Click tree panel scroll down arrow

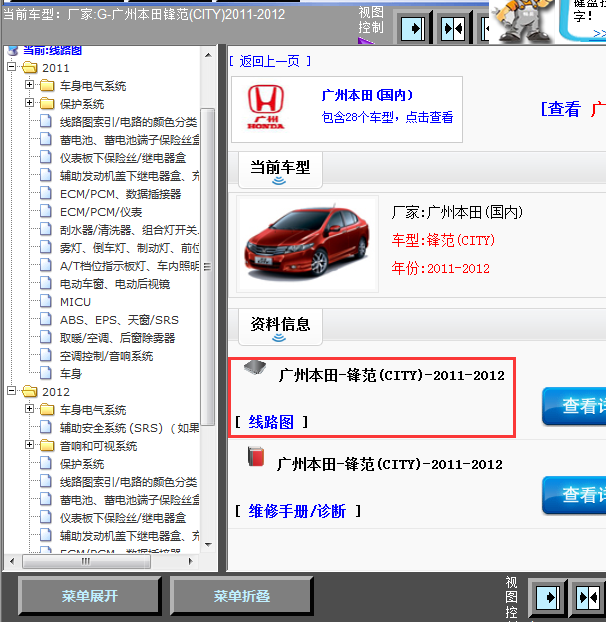(208, 545)
